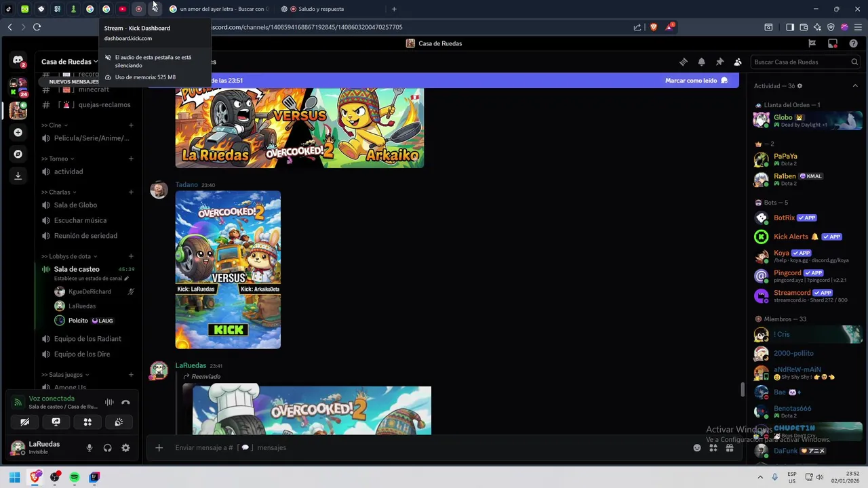Open voice activities launcher icon
868x488 pixels.
pyautogui.click(x=87, y=422)
